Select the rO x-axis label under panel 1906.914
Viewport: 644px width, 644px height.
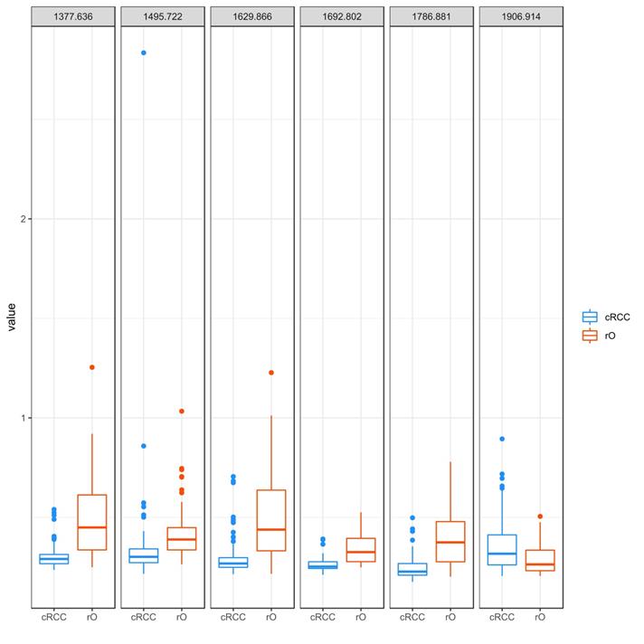pyautogui.click(x=540, y=618)
